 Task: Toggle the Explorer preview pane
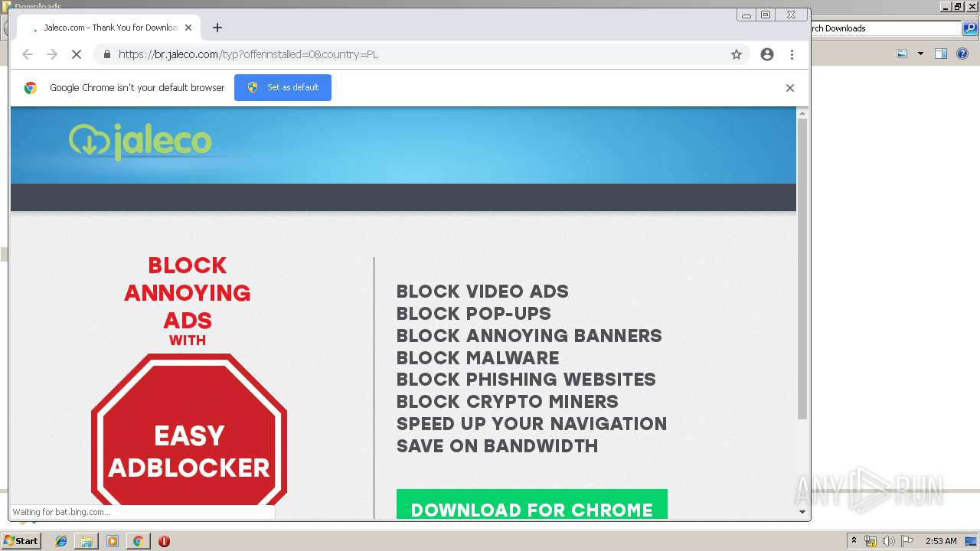point(941,54)
